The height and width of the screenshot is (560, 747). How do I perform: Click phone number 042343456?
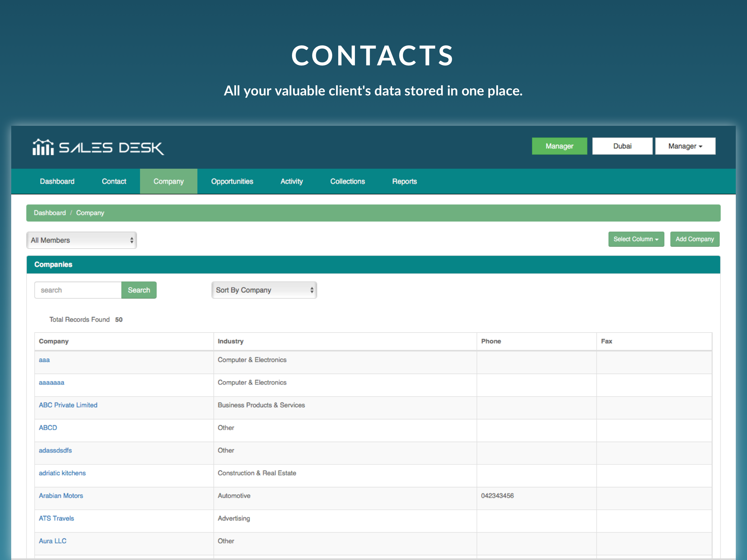[x=497, y=495]
